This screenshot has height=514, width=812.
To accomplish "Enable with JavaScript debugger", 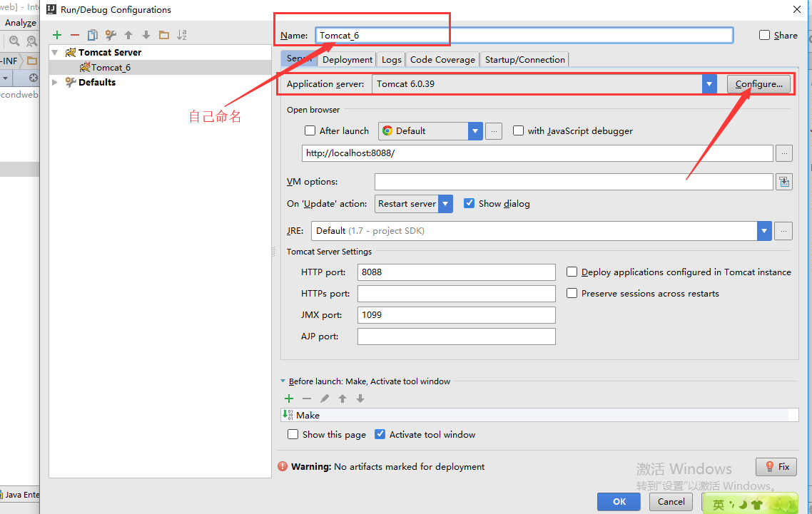I will 518,130.
